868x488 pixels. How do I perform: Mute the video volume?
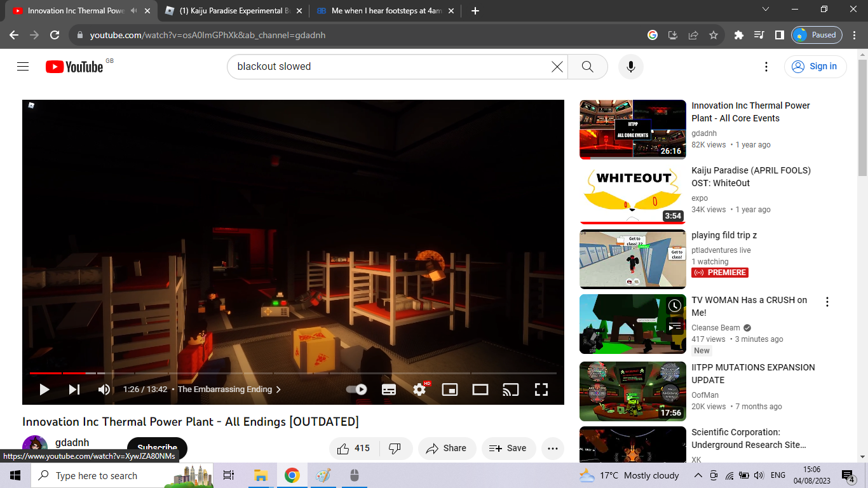tap(104, 390)
